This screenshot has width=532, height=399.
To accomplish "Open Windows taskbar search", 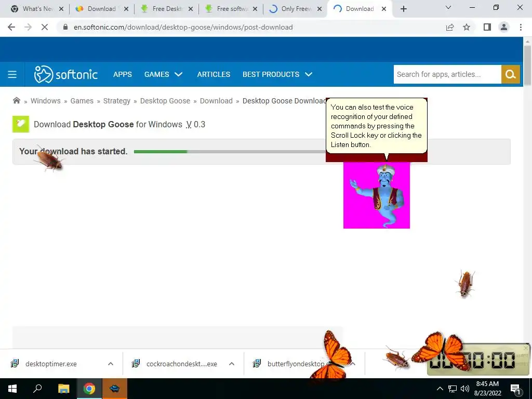I will click(x=37, y=389).
